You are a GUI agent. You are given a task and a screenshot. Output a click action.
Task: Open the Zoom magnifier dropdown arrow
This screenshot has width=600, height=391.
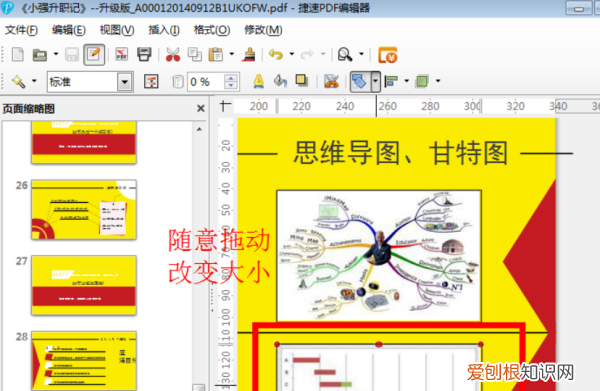361,54
